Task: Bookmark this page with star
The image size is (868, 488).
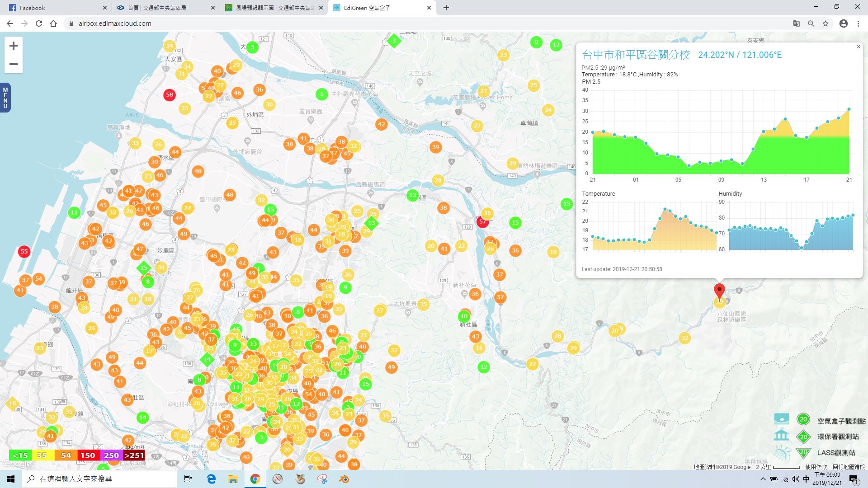Action: pos(826,23)
